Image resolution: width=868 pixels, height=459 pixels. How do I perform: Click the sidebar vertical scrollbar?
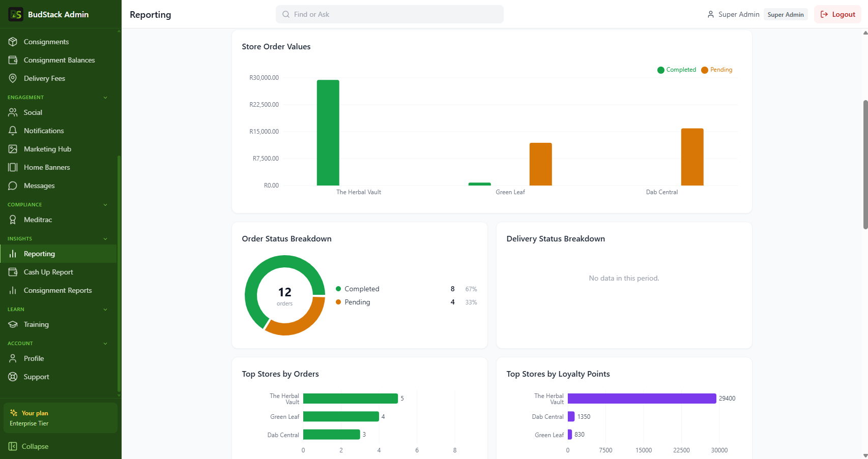pyautogui.click(x=119, y=273)
